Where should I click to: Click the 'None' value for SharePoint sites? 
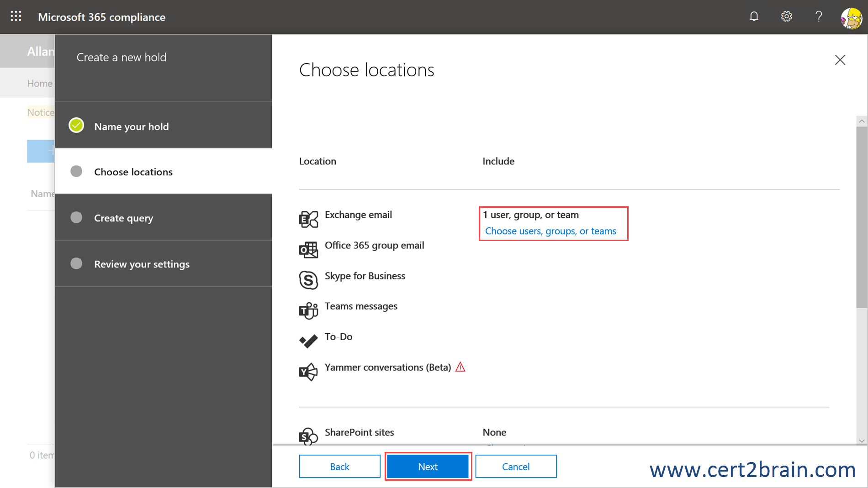coord(494,432)
